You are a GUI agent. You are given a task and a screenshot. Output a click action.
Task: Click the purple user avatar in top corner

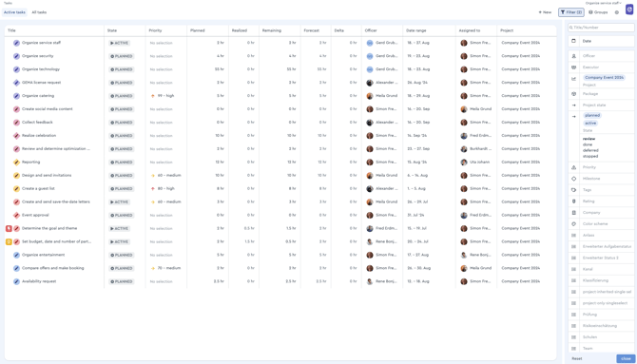[629, 10]
